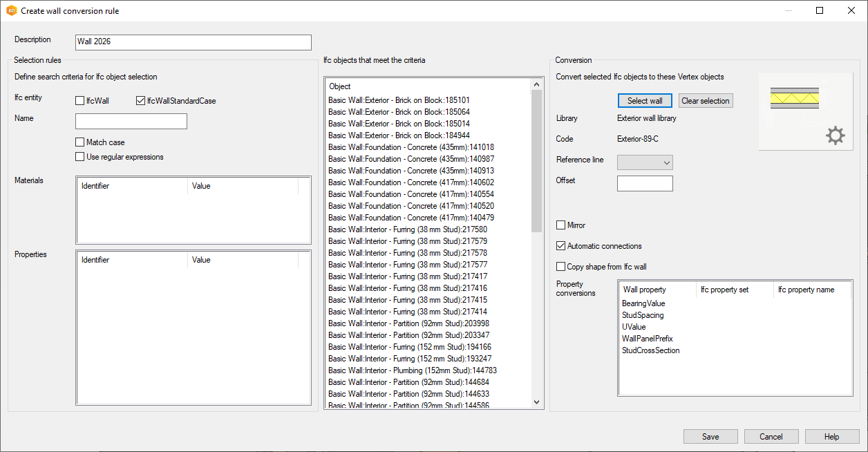
Task: Enable the Match case option
Action: click(80, 142)
